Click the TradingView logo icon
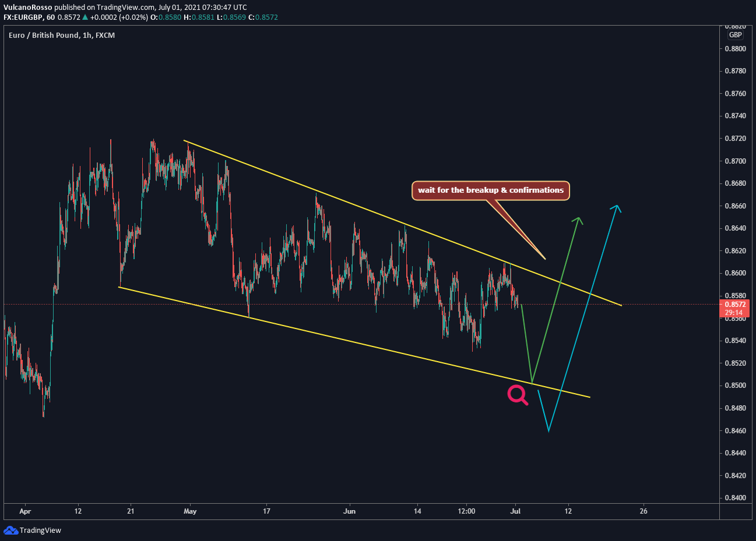Screen dimensions: 756x541 [x=10, y=530]
